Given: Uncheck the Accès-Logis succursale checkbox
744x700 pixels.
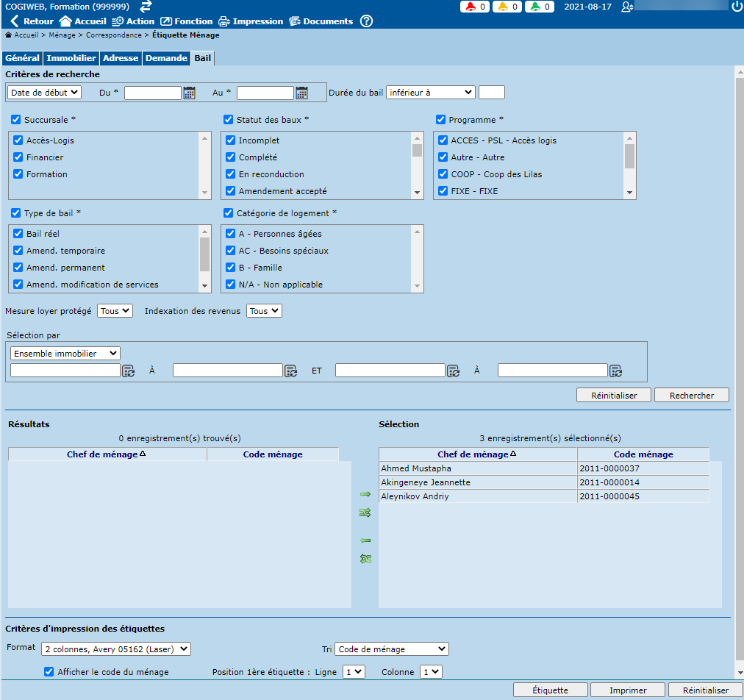Looking at the screenshot, I should 18,140.
